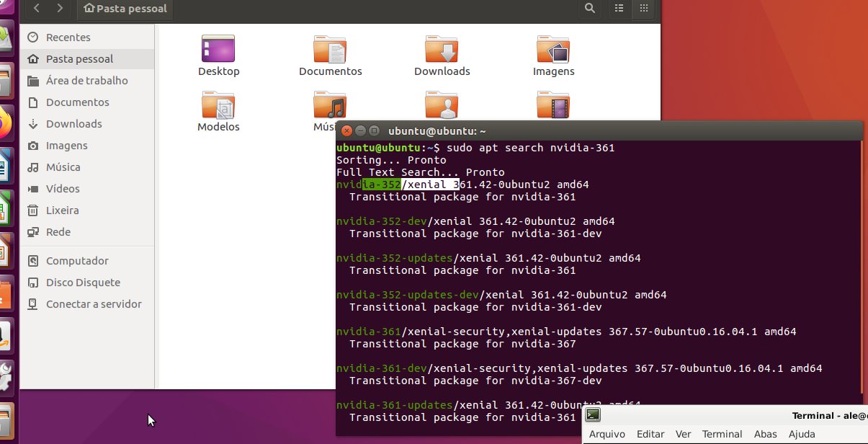Viewport: 868px width, 444px height.
Task: Click the 'Terminal - ale@' window title
Action: click(830, 415)
